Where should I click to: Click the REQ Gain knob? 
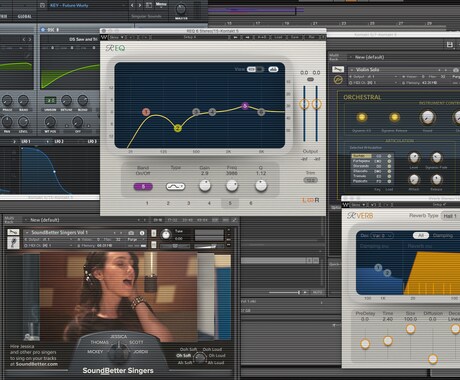[205, 186]
